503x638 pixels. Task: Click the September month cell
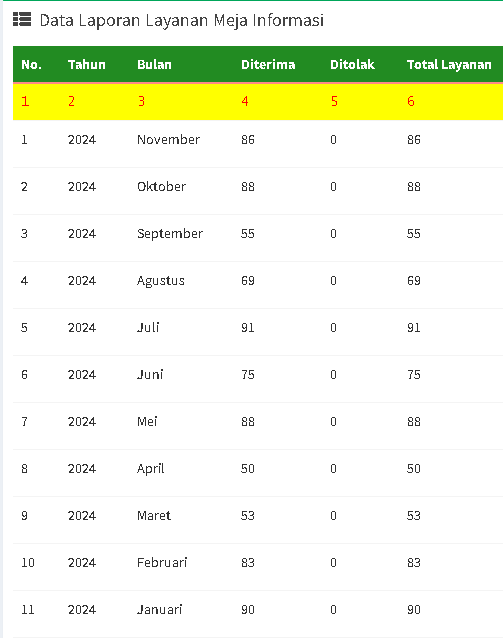(x=170, y=234)
